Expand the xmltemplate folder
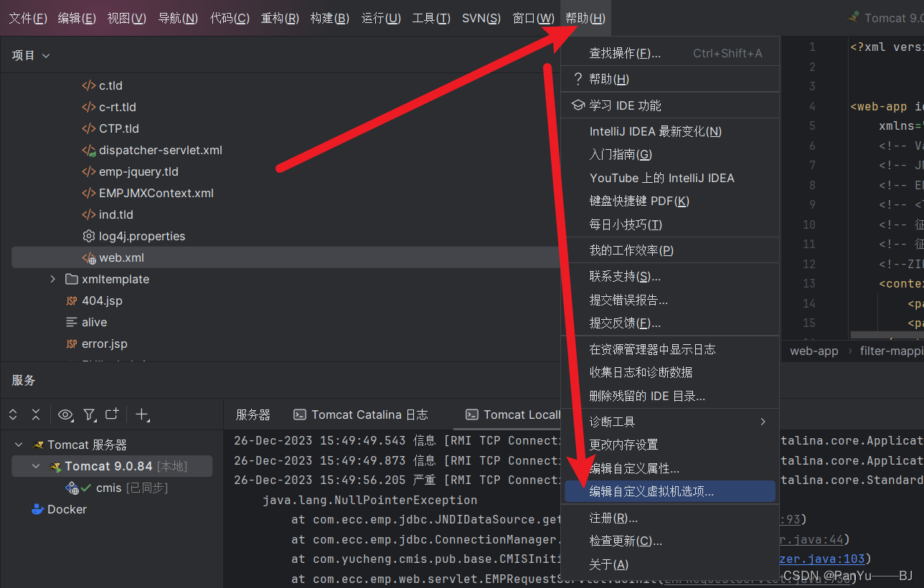Image resolution: width=924 pixels, height=588 pixels. pos(53,279)
